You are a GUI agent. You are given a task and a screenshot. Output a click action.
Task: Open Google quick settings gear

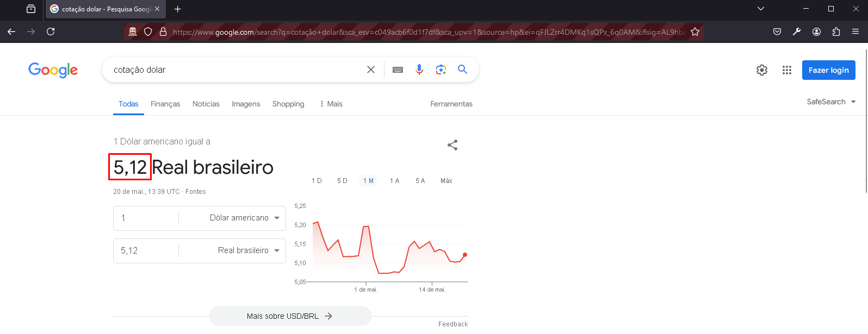point(762,70)
